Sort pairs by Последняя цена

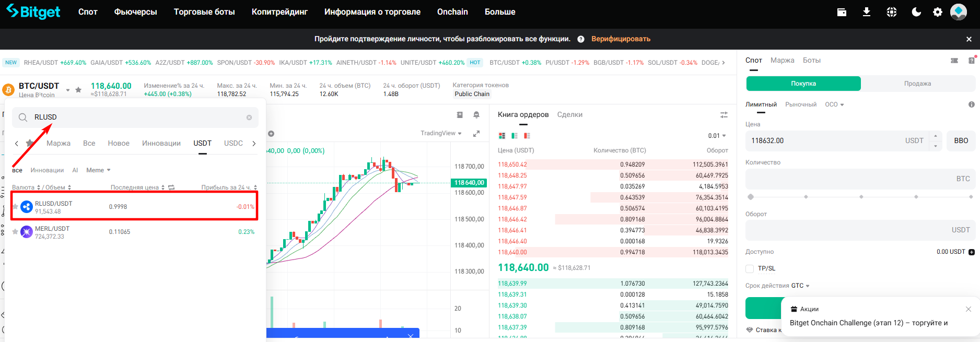137,187
